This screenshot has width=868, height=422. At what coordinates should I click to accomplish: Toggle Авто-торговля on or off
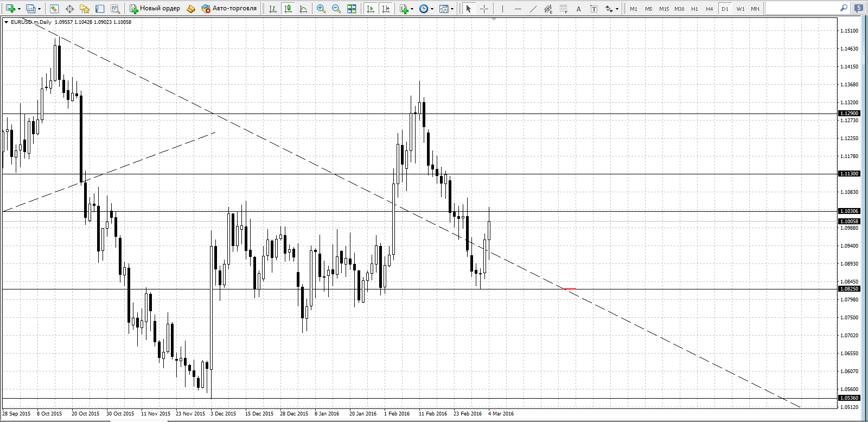tap(228, 9)
